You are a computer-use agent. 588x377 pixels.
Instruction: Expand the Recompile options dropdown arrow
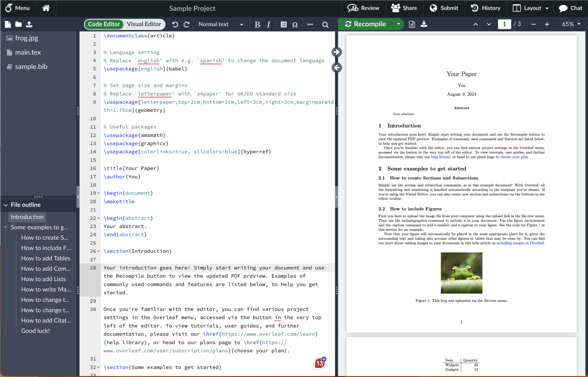[398, 24]
